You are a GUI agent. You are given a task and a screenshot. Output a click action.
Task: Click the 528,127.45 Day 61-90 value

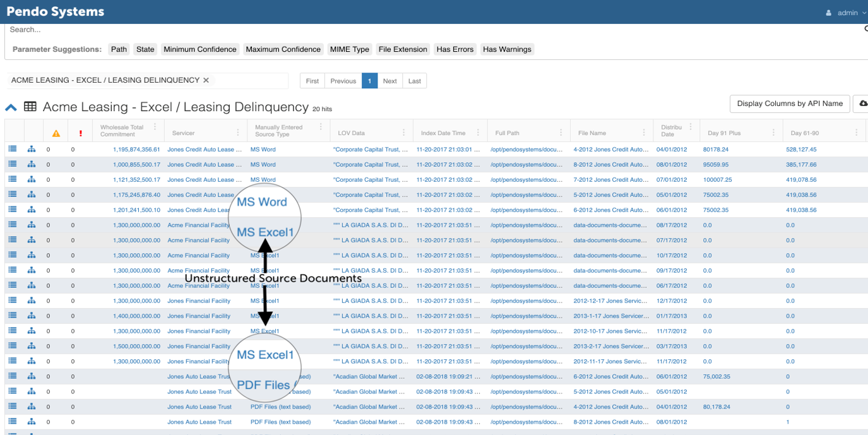[802, 150]
